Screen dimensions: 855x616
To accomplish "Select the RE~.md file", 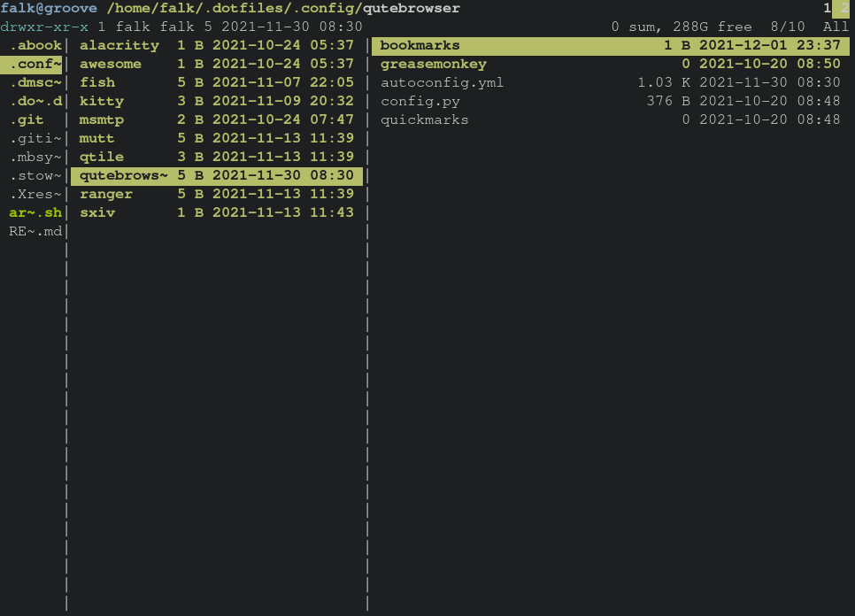I will (35, 231).
